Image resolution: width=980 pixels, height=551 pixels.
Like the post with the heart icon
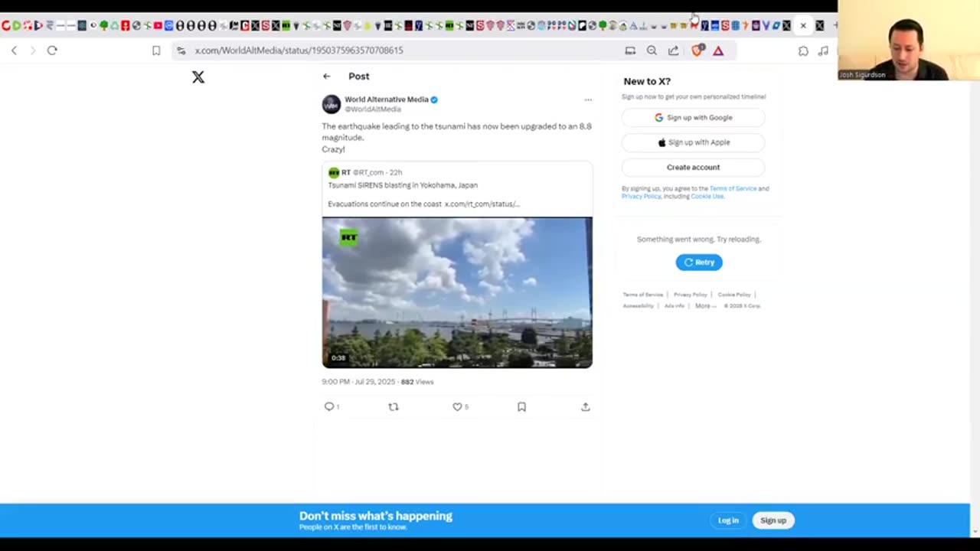[x=457, y=407]
